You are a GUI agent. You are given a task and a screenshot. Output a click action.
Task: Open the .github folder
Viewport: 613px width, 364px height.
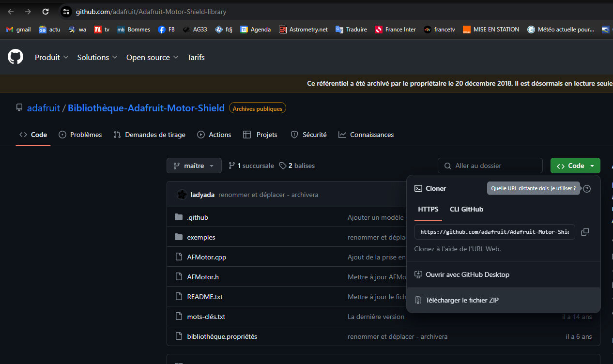[198, 217]
